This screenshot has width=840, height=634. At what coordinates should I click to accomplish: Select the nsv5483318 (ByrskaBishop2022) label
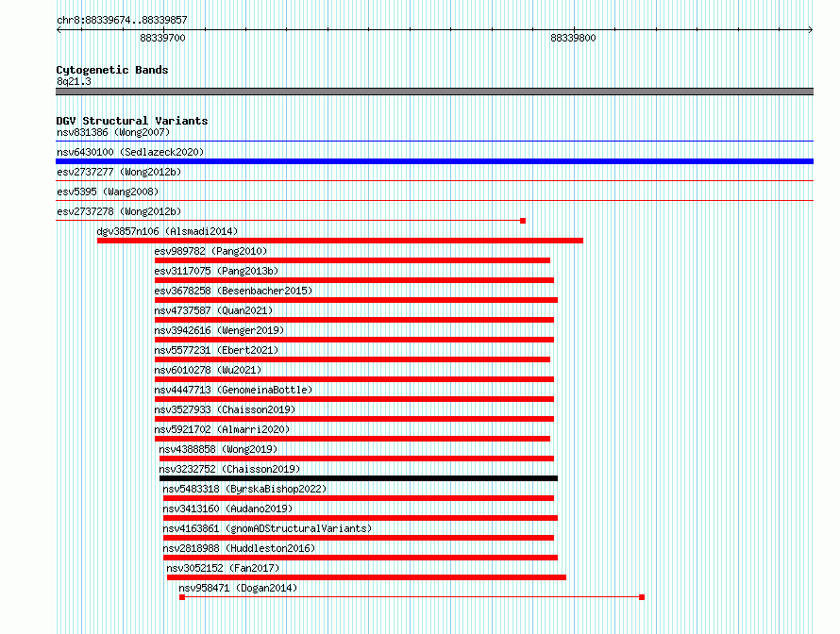click(244, 489)
